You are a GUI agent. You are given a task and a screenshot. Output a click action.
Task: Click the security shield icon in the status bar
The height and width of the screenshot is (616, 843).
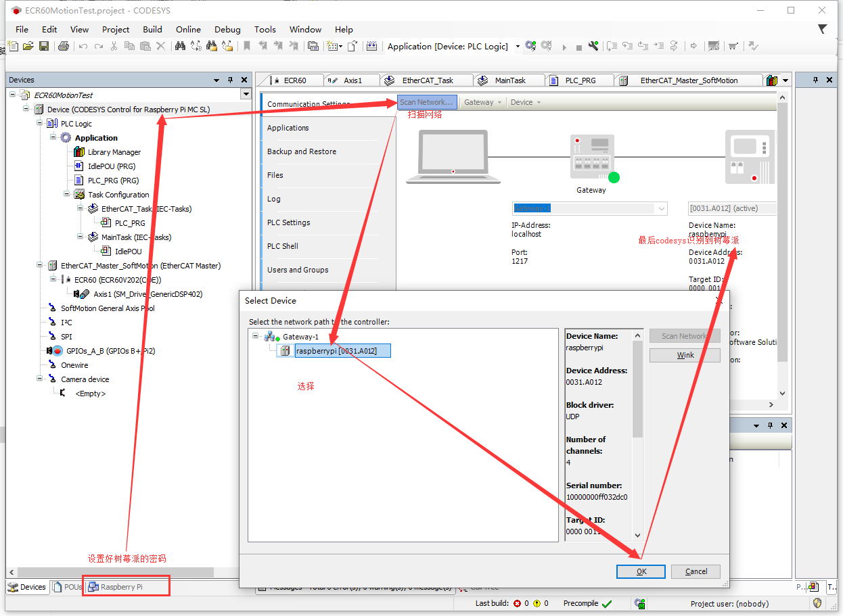[817, 603]
